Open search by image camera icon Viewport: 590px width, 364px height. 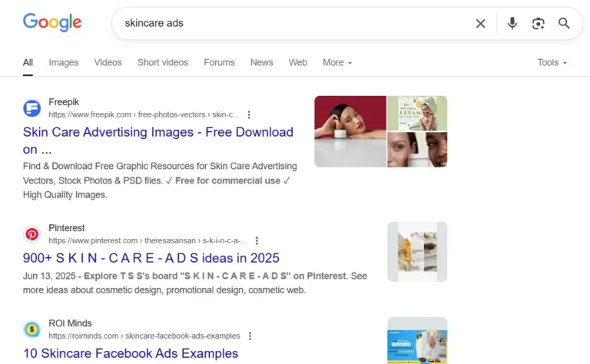click(x=538, y=23)
